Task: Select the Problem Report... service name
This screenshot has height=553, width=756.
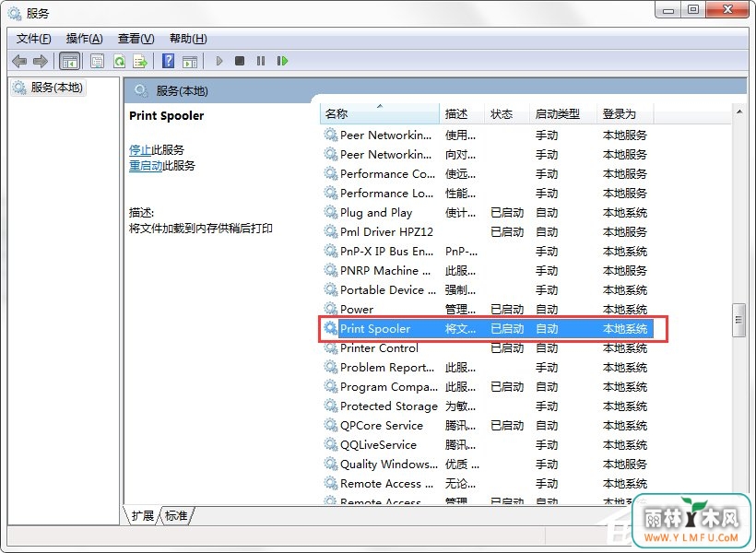Action: point(387,368)
